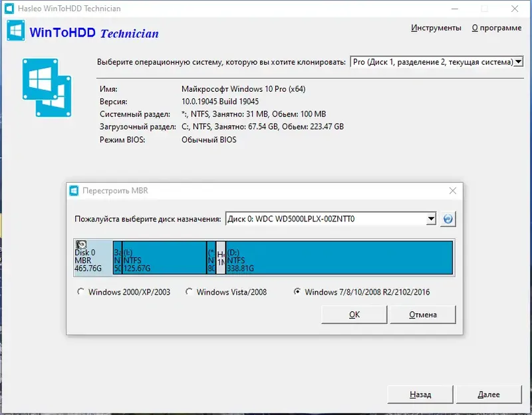532x415 pixels.
Task: Click the arrow on the WDC WD5000LPLX dropdown
Action: point(430,218)
